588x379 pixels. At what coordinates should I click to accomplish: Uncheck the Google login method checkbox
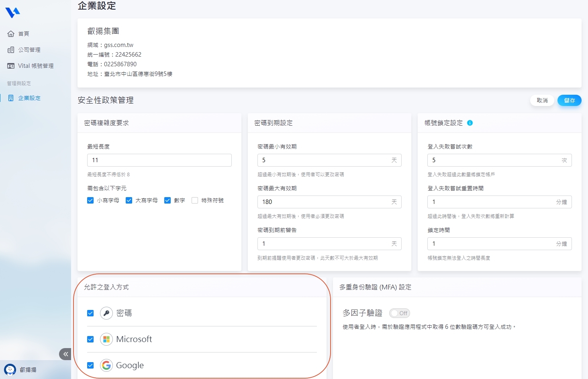pos(90,365)
